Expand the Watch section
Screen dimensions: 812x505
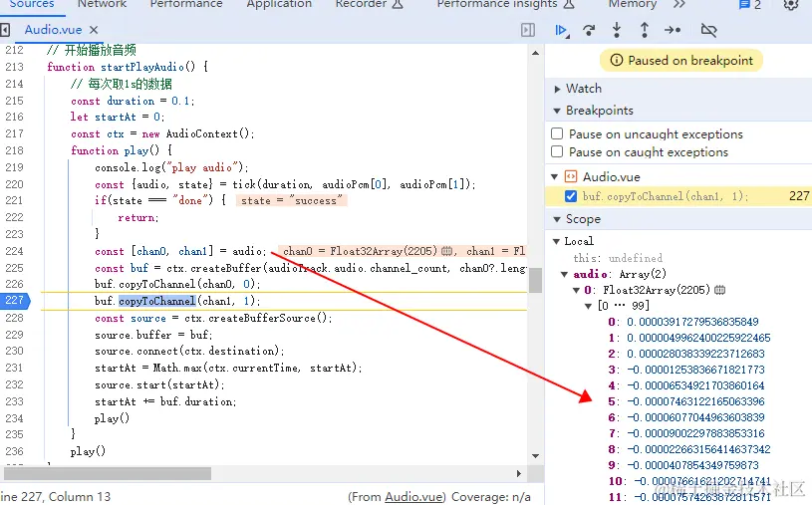[557, 89]
